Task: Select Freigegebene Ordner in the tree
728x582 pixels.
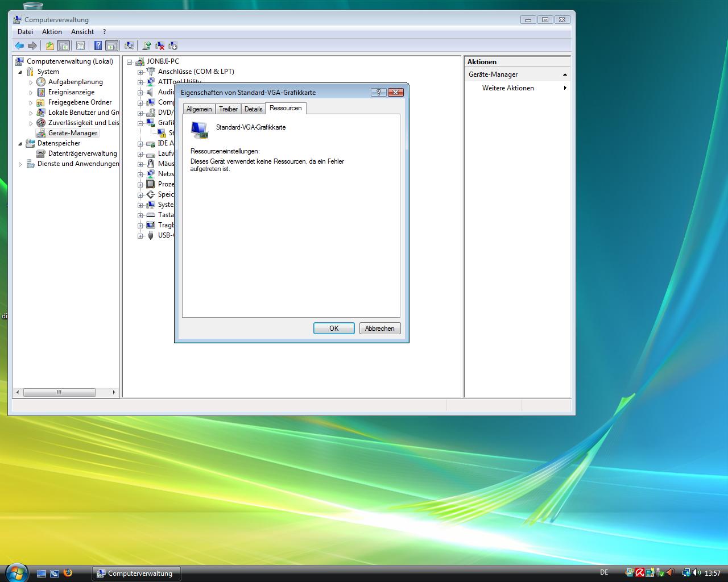Action: (x=80, y=102)
